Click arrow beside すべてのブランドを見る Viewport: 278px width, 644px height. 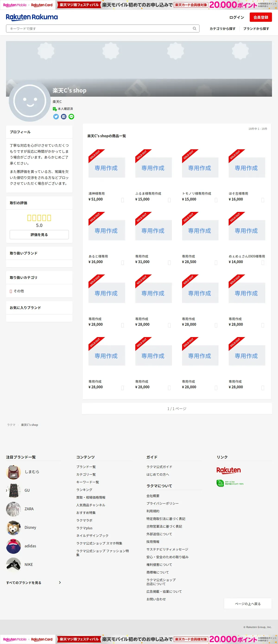point(60,582)
